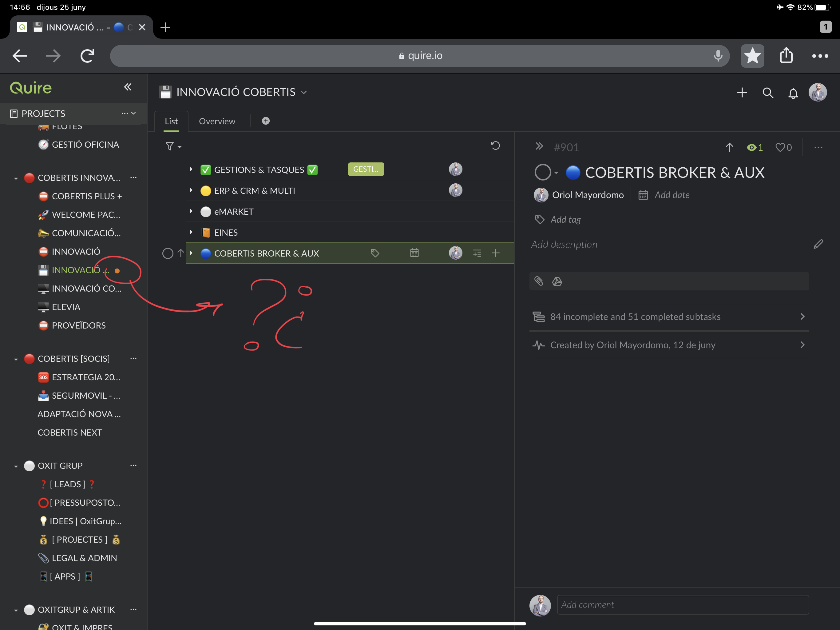Viewport: 840px width, 630px height.
Task: Click the quire.io address bar
Action: tap(420, 56)
